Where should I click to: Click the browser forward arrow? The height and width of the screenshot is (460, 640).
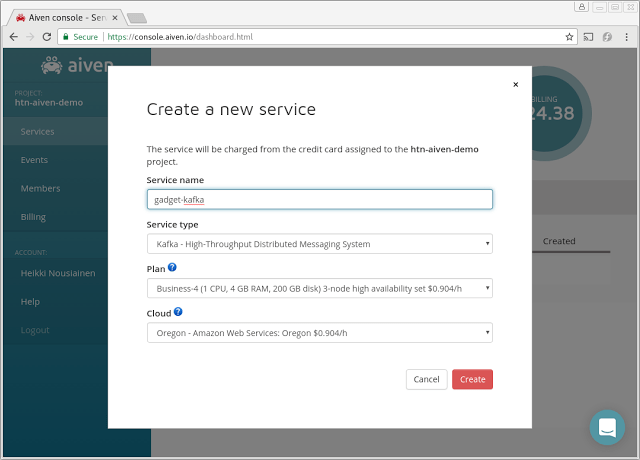pos(30,37)
